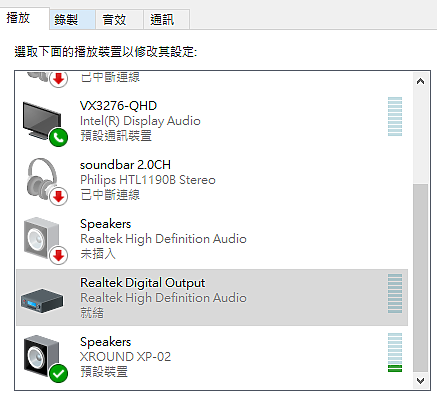Click the partially hidden disconnected device icon

[47, 79]
